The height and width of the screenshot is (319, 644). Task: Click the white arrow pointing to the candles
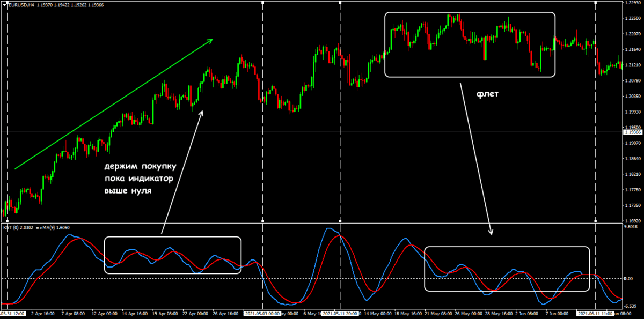(x=182, y=172)
